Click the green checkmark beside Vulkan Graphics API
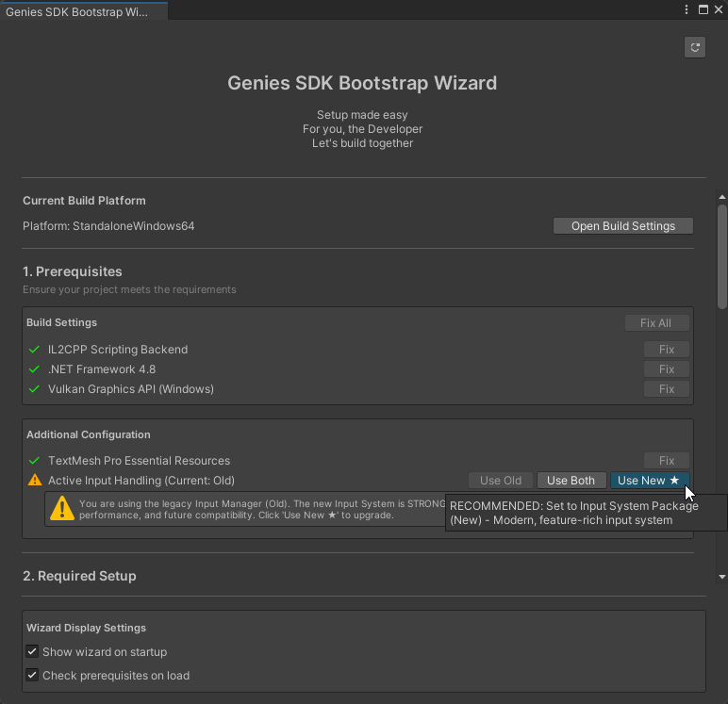 (35, 389)
